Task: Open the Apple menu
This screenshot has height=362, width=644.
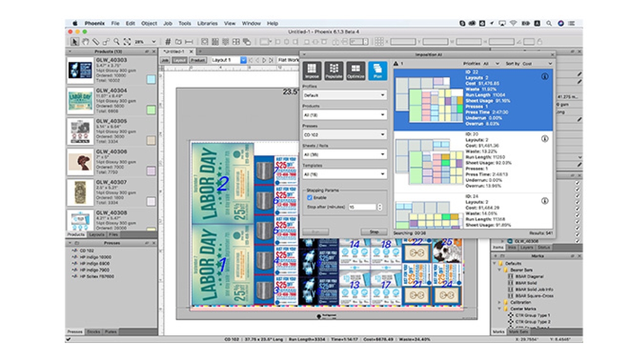Action: pyautogui.click(x=75, y=23)
